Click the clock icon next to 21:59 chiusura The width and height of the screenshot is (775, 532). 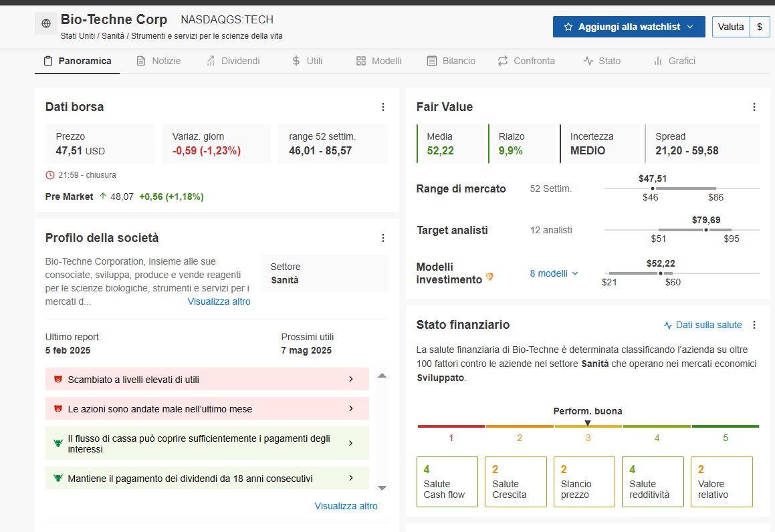coord(50,175)
